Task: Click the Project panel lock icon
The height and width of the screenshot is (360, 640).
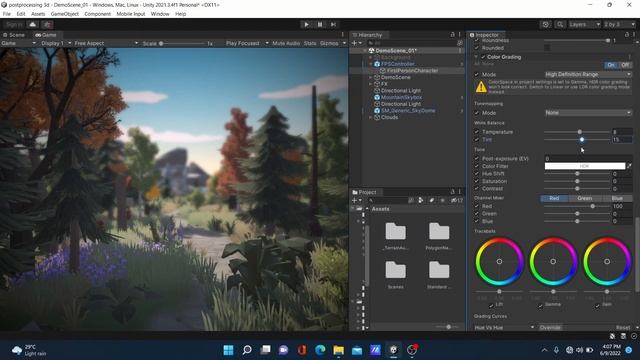Action: click(x=452, y=191)
